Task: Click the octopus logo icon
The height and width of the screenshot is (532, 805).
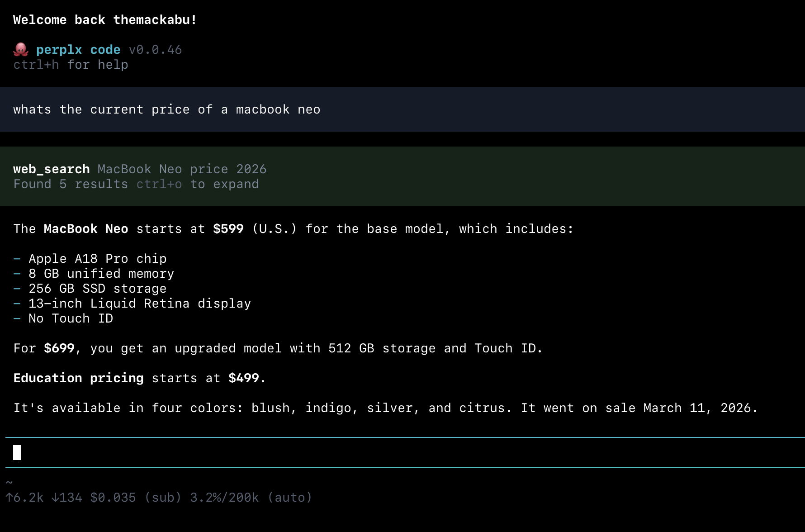Action: coord(21,49)
